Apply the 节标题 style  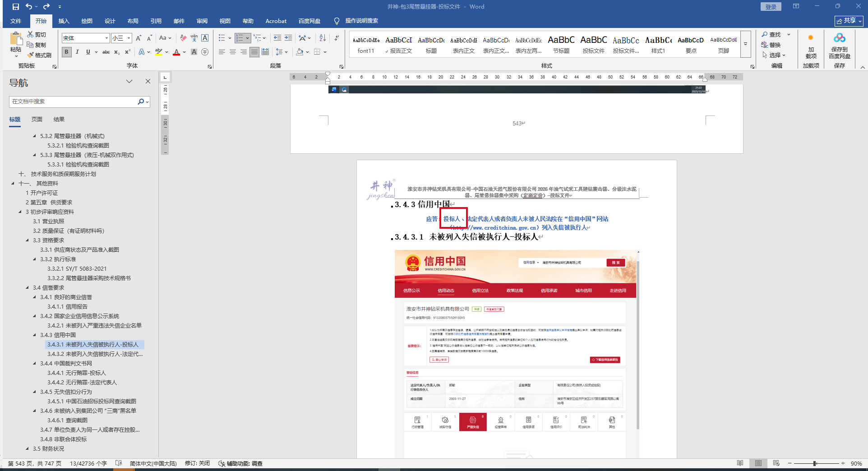pos(561,44)
